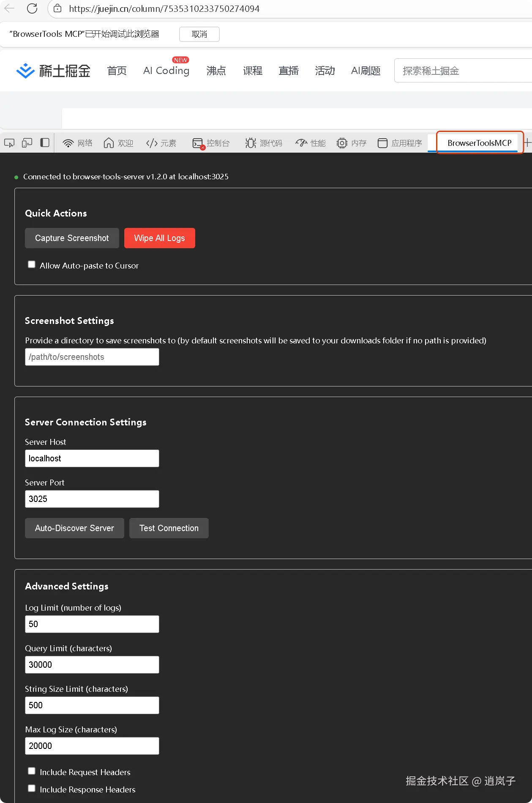Image resolution: width=532 pixels, height=803 pixels.
Task: Click the Screenshot Settings heading
Action: (69, 321)
